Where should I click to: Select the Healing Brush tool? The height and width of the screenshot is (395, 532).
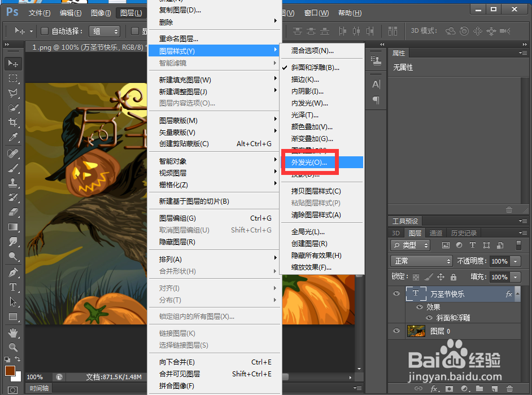point(13,153)
